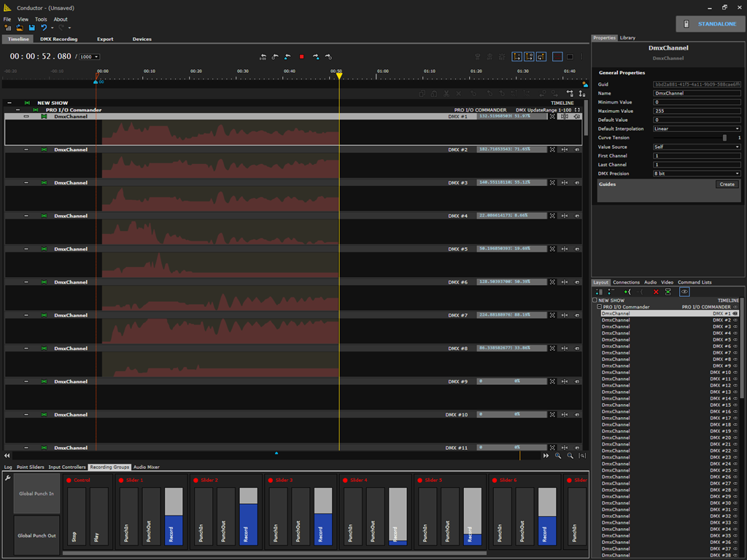Toggle eye visibility for DMX #5 in Layout
Screen dimensions: 747x560
(x=735, y=340)
